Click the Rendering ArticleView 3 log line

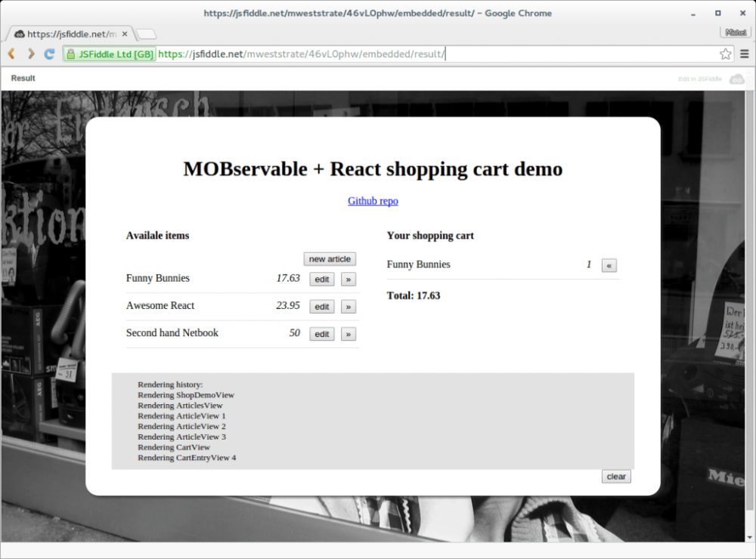(181, 437)
